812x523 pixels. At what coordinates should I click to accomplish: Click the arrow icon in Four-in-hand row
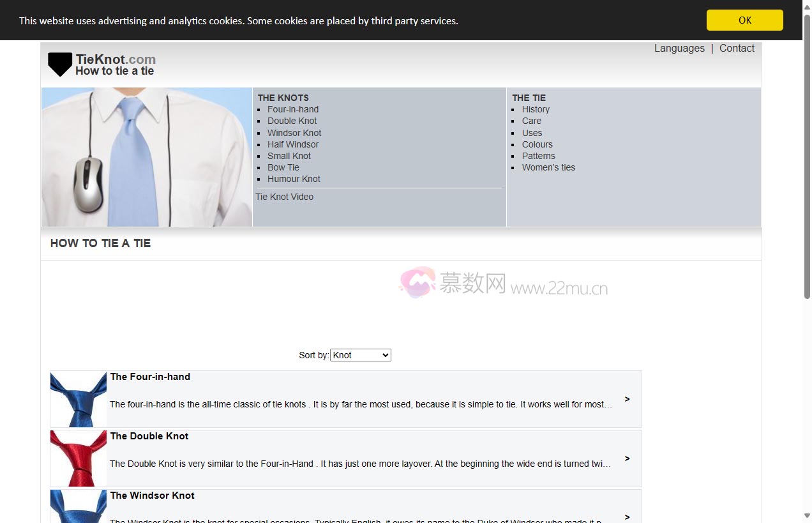(x=627, y=399)
